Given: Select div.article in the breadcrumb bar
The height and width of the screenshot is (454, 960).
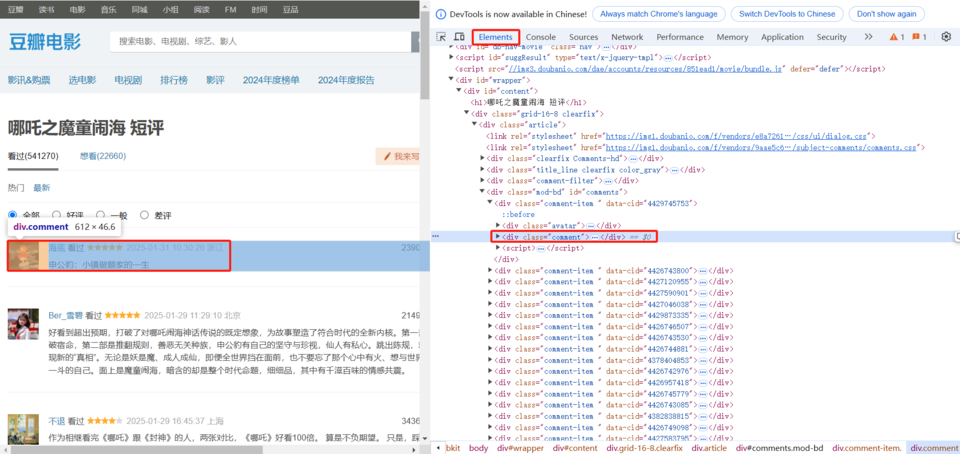Looking at the screenshot, I should tap(708, 448).
